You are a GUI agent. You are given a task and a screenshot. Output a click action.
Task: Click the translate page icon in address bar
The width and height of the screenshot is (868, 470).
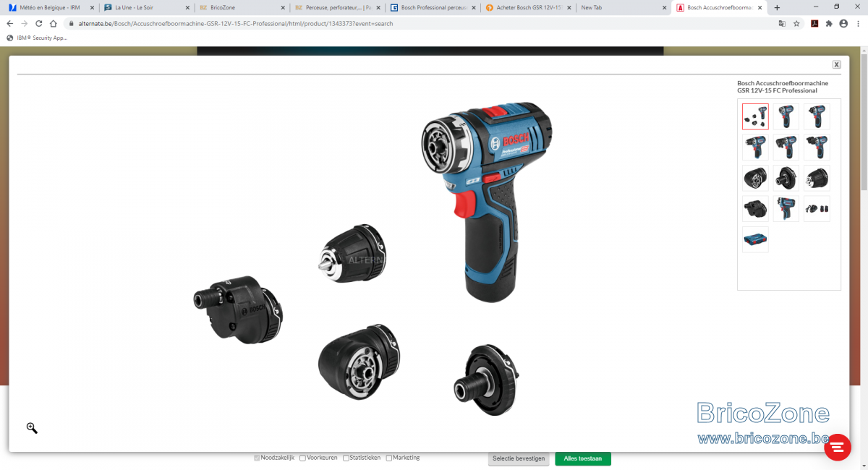click(782, 23)
